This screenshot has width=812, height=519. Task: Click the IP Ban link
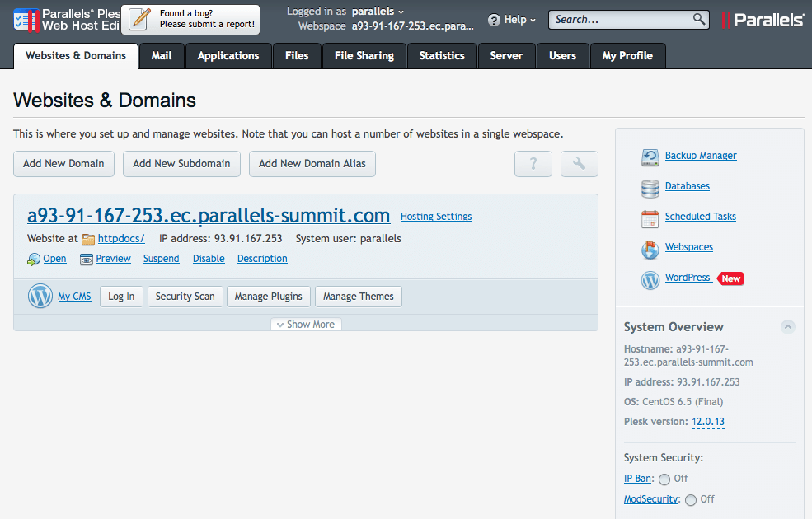point(637,479)
